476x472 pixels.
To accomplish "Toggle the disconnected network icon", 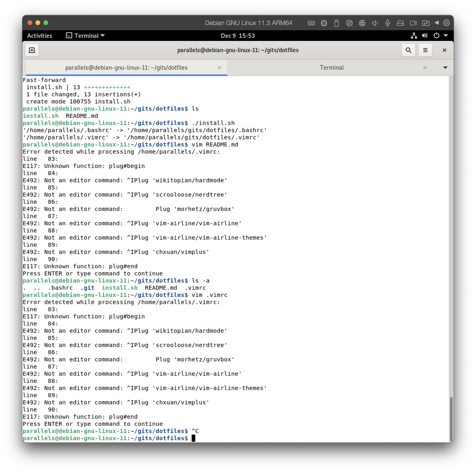I will (350, 23).
